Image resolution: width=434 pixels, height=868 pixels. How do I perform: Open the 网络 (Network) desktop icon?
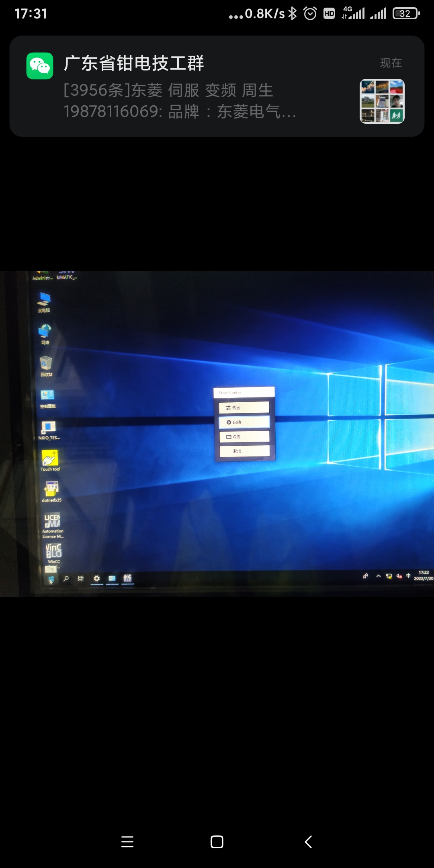pyautogui.click(x=45, y=333)
